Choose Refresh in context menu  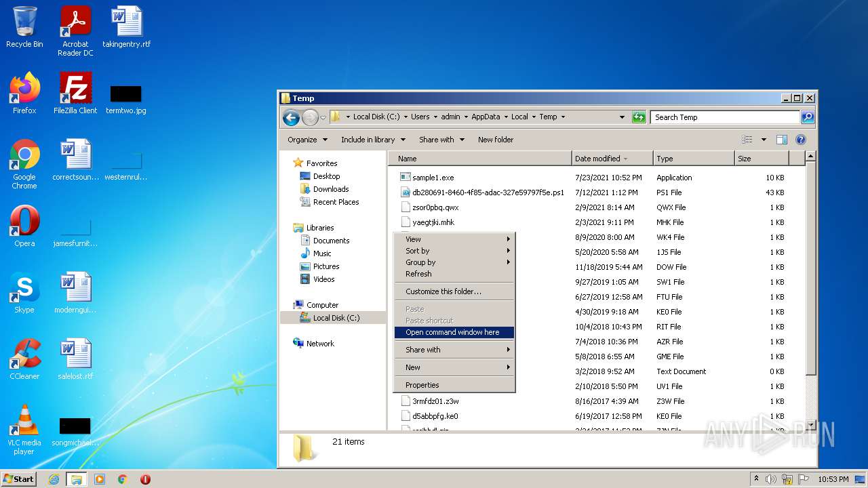454,274
